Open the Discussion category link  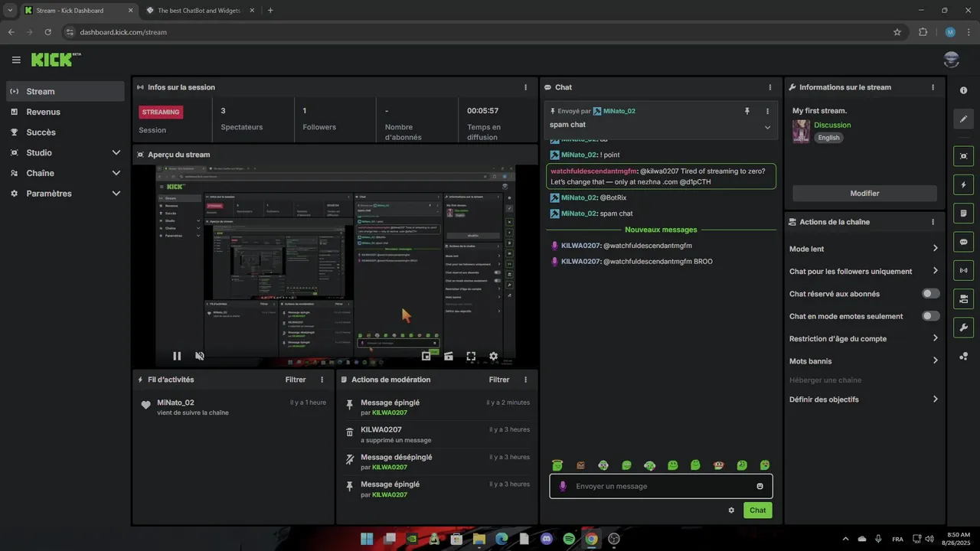[832, 125]
